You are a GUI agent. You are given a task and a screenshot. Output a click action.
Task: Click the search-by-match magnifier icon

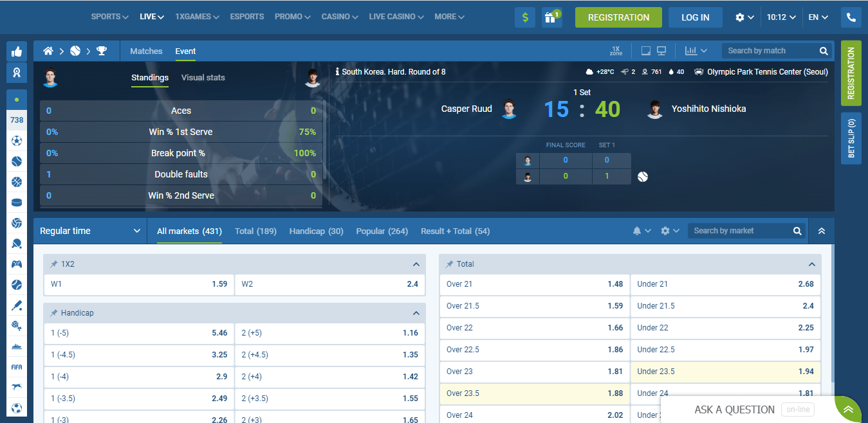(x=824, y=51)
